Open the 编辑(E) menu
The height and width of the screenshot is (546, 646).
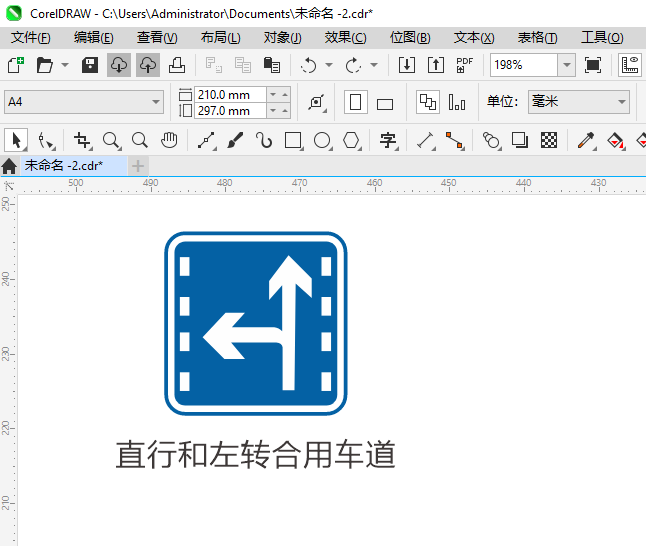click(94, 38)
